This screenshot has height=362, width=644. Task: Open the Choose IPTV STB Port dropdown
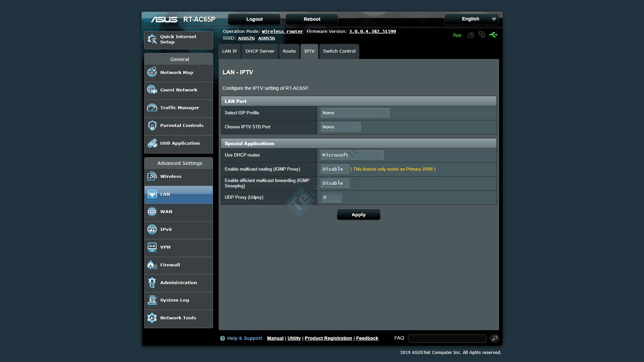tap(340, 127)
